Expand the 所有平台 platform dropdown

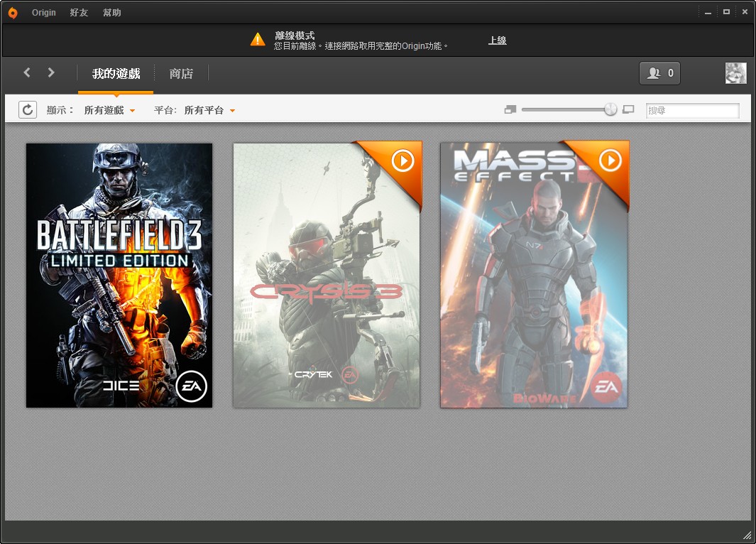pos(209,110)
